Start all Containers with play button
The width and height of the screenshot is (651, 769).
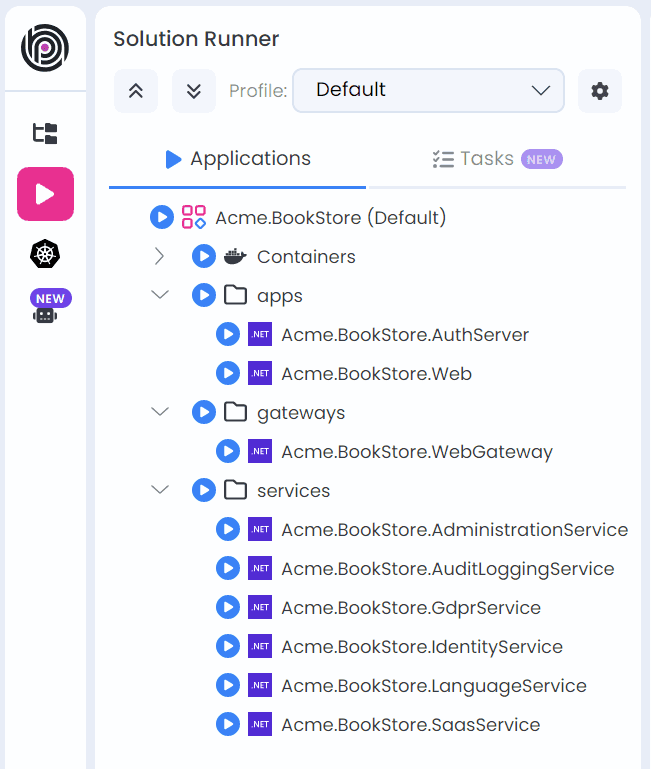pos(203,257)
